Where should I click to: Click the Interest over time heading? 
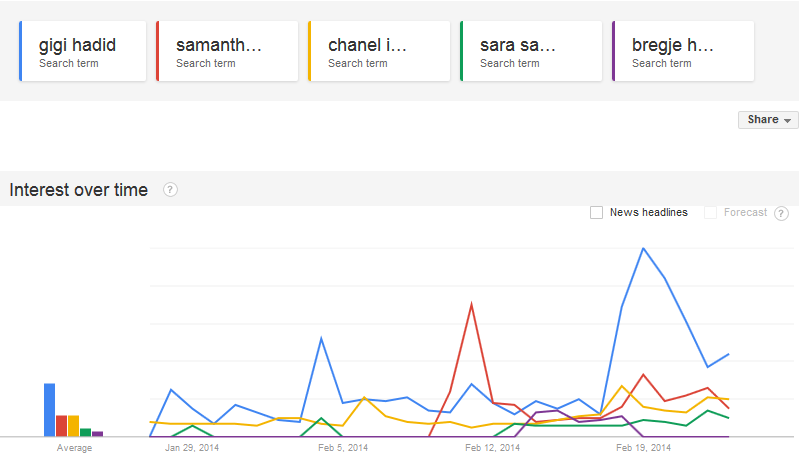[78, 190]
